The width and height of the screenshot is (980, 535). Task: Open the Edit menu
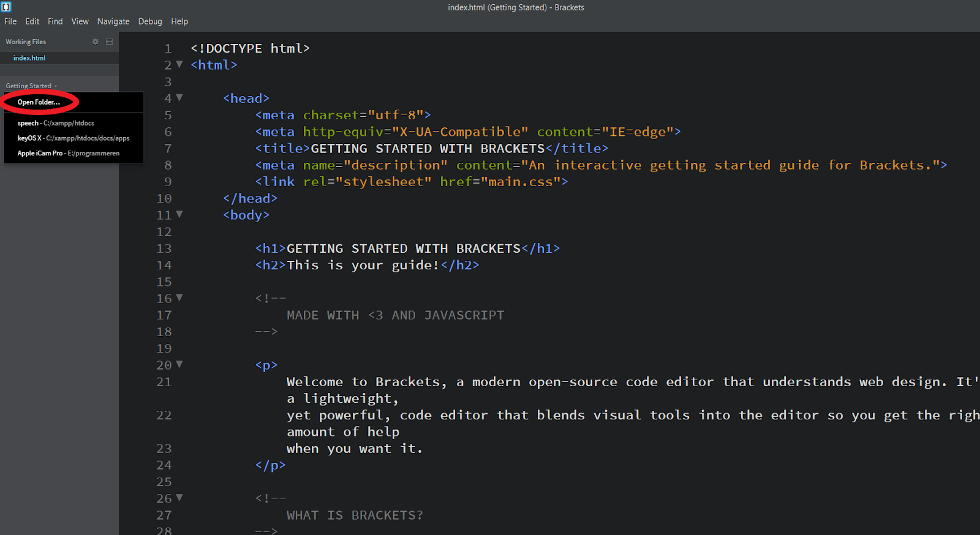coord(32,21)
